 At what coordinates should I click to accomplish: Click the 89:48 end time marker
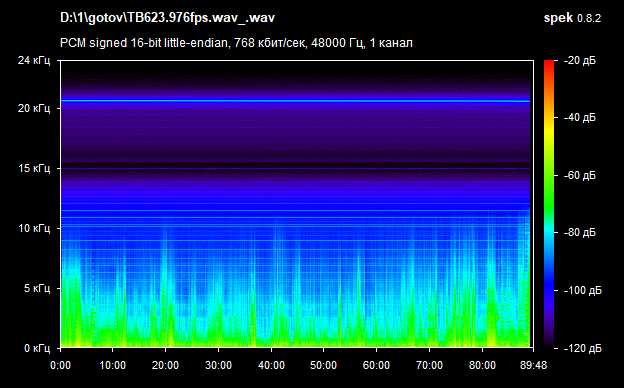coord(533,365)
